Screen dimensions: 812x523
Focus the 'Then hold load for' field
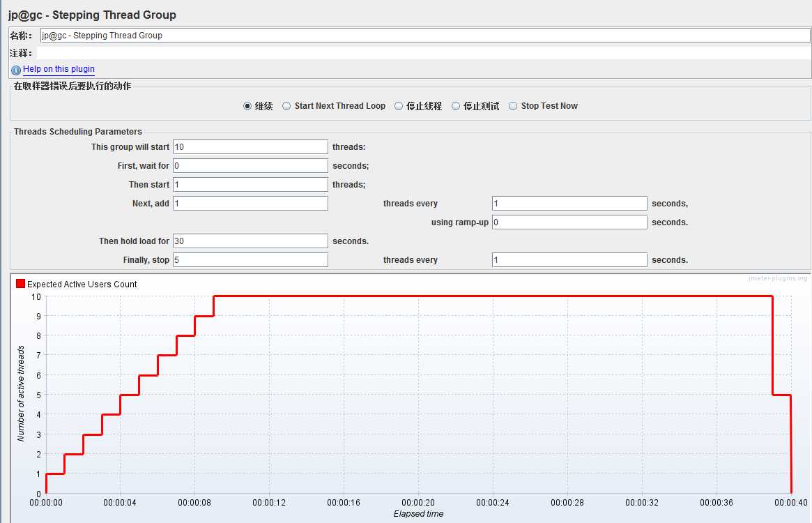click(251, 241)
